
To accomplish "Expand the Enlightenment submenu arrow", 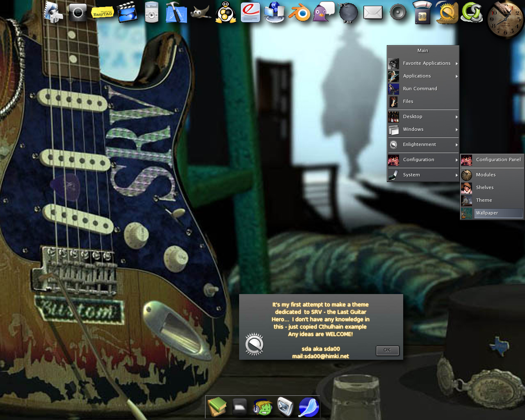I will (x=457, y=145).
